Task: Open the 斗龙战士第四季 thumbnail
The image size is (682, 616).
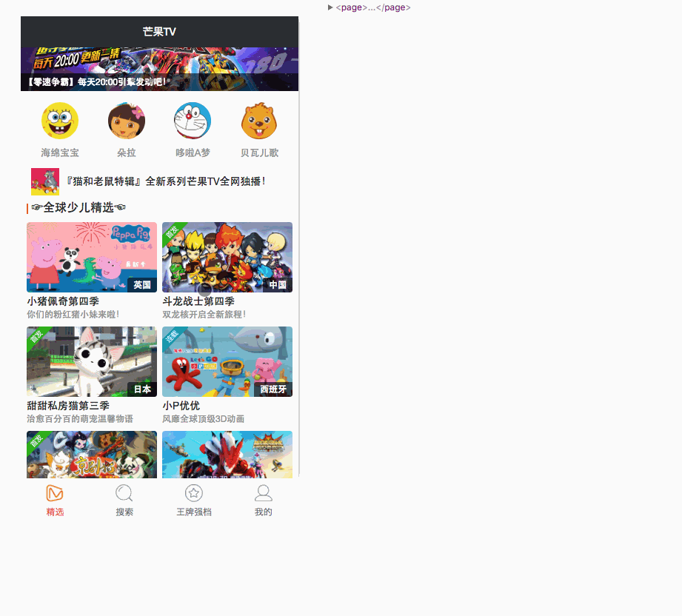Action: (x=227, y=257)
